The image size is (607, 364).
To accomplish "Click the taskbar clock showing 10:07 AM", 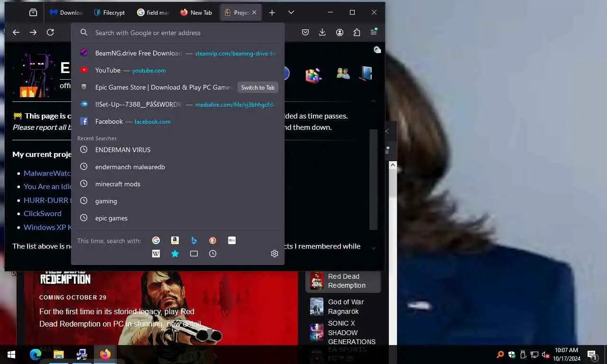I will pyautogui.click(x=566, y=355).
